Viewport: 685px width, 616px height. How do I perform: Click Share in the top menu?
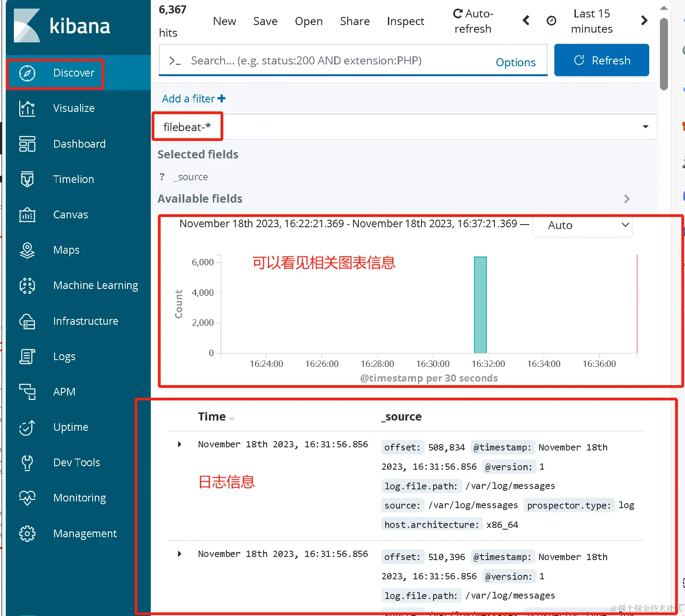(355, 21)
